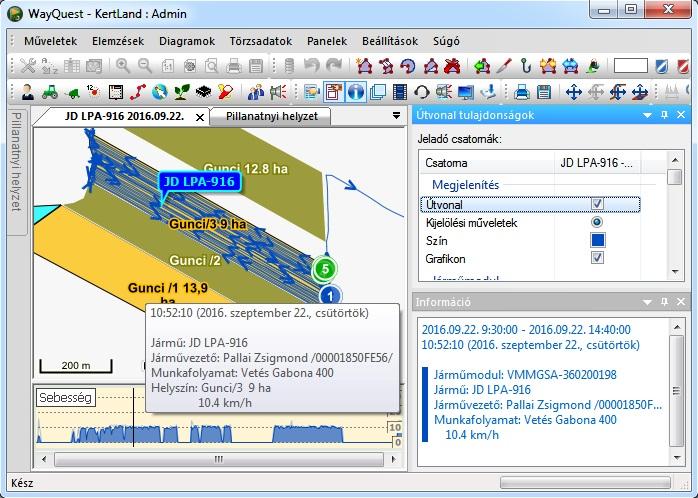698x498 pixels.
Task: Select the hook tool icon
Action: (x=526, y=66)
